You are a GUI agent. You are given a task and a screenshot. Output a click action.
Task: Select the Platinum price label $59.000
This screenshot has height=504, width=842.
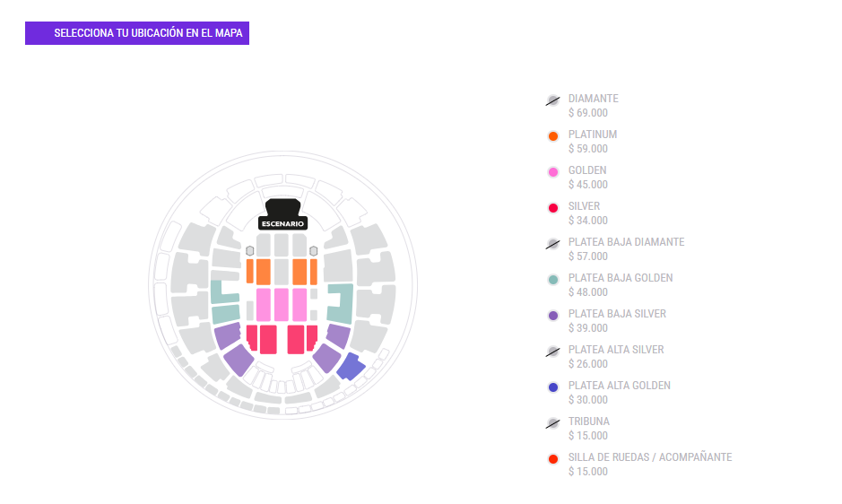(x=588, y=149)
